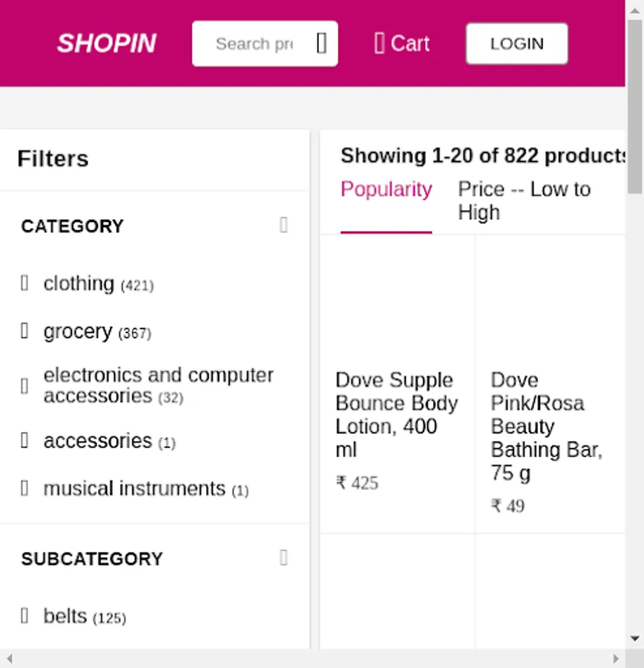Collapse the CATEGORY filter section
This screenshot has height=668, width=644.
coord(283,226)
